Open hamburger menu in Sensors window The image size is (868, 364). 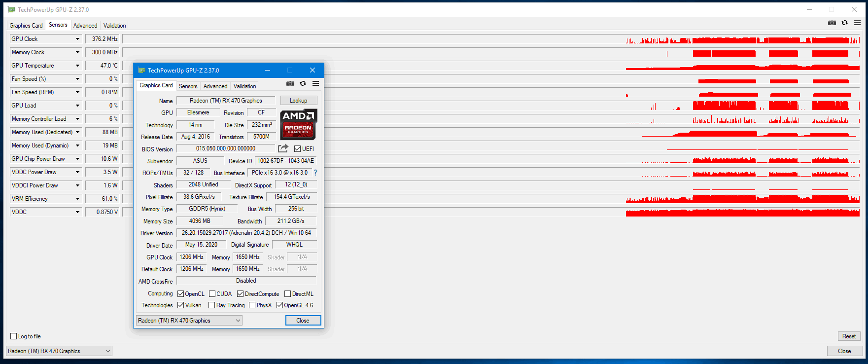click(x=857, y=23)
